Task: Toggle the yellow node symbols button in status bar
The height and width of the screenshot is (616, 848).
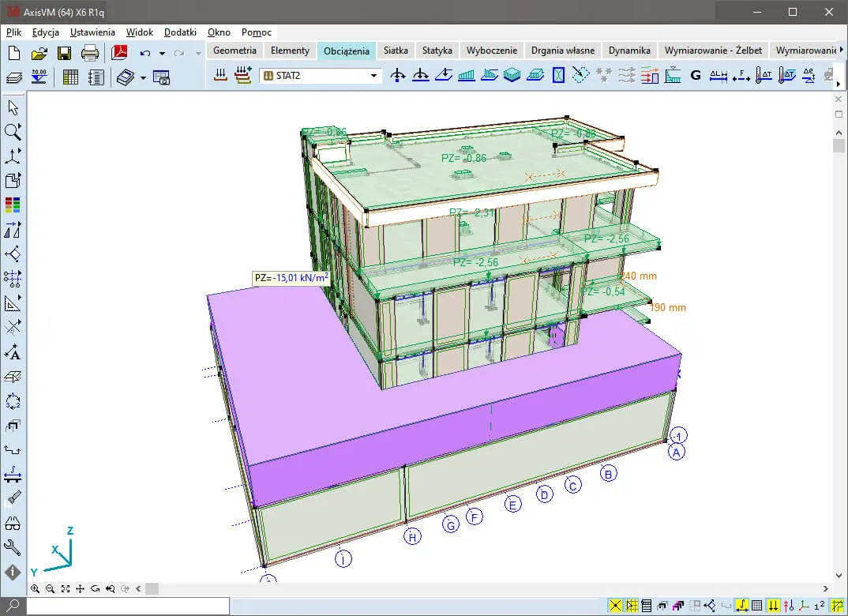Action: [614, 606]
